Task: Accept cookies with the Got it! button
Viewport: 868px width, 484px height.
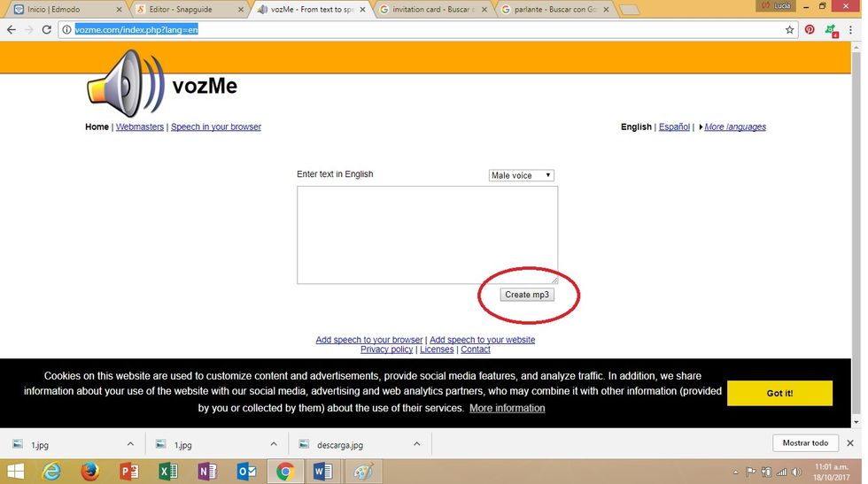Action: (x=779, y=393)
